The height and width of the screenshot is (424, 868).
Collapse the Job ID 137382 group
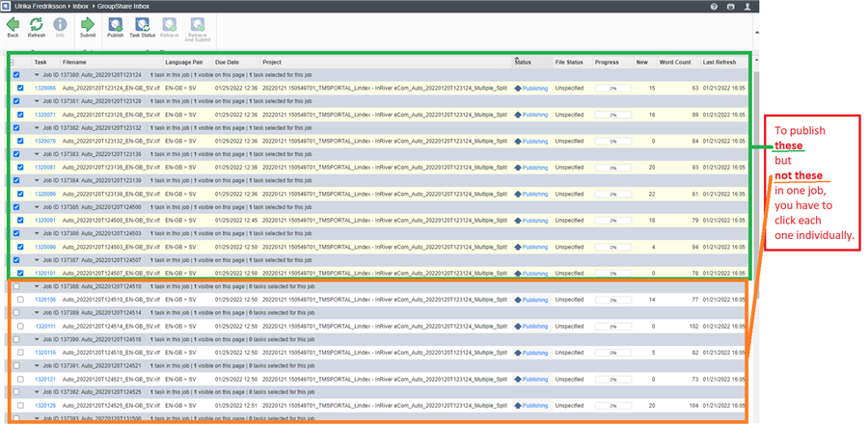click(x=37, y=128)
